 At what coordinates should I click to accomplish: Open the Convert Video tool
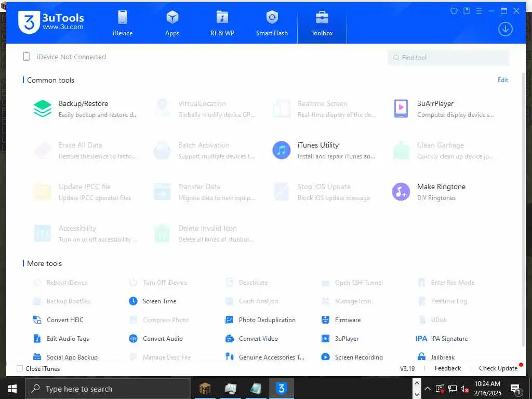pyautogui.click(x=251, y=338)
